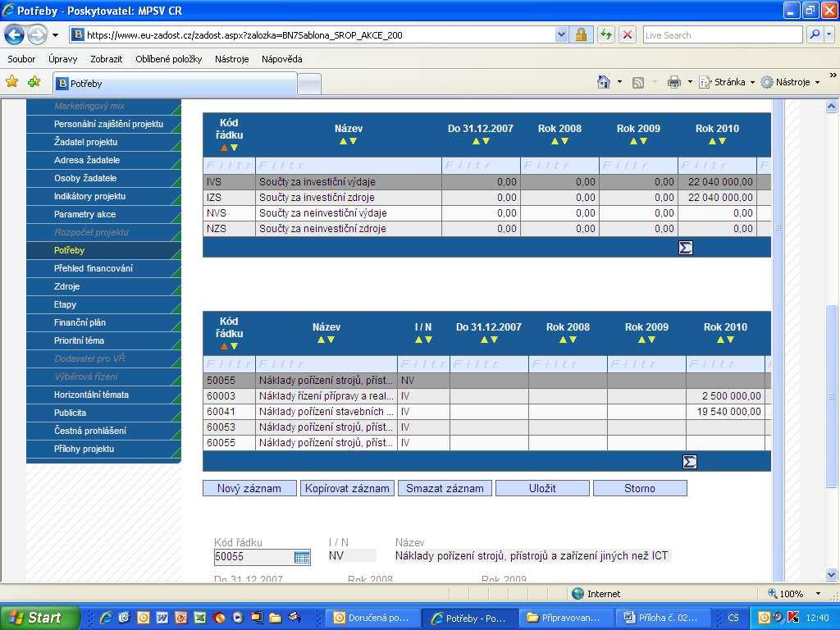Screen dimensions: 840x630
Task: Click the browser Forward arrow button
Action: tap(37, 35)
